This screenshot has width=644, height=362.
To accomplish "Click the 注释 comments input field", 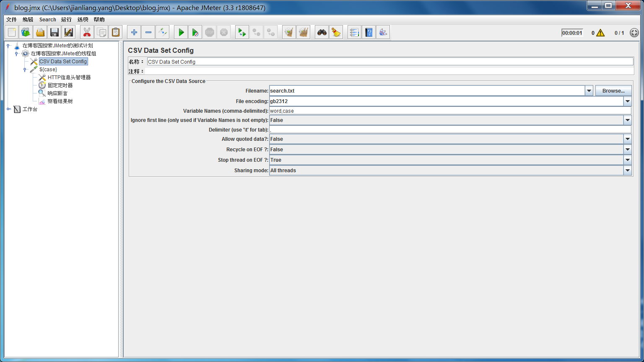I will tap(390, 72).
